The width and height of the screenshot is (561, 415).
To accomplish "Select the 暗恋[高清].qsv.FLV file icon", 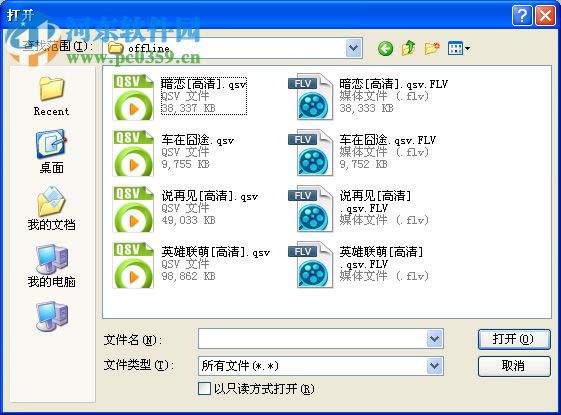I will tap(311, 97).
